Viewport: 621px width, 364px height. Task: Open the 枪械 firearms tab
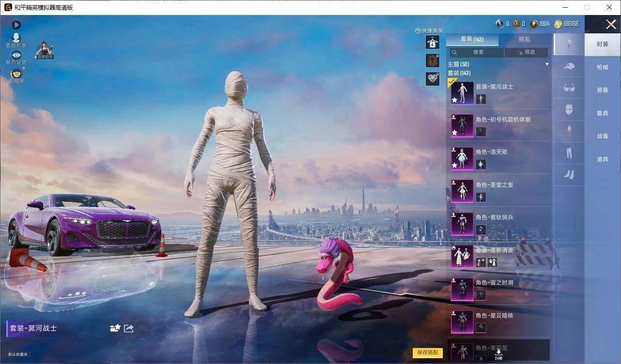click(603, 67)
